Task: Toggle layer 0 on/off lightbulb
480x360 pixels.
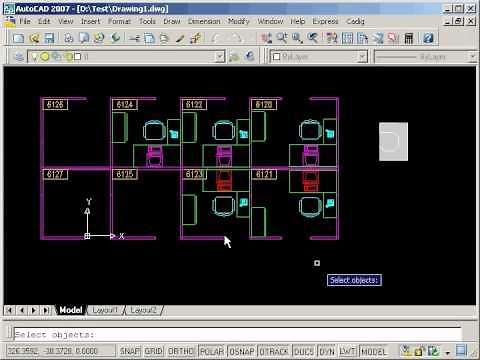Action: [x=34, y=57]
